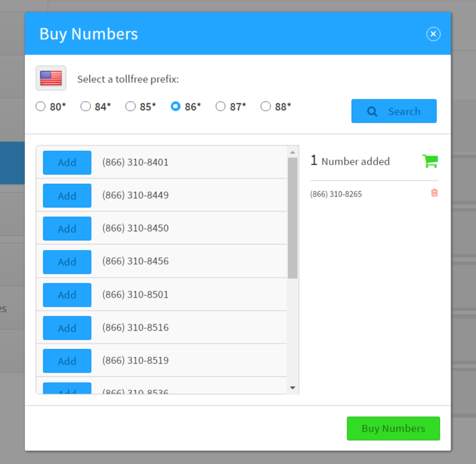This screenshot has width=476, height=464.
Task: Click the US flag country selector
Action: [51, 78]
